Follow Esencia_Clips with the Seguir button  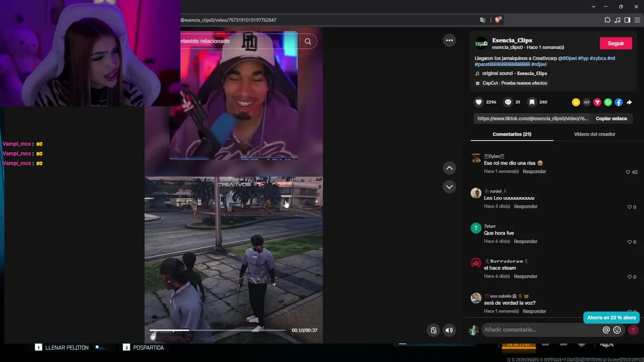click(x=616, y=44)
